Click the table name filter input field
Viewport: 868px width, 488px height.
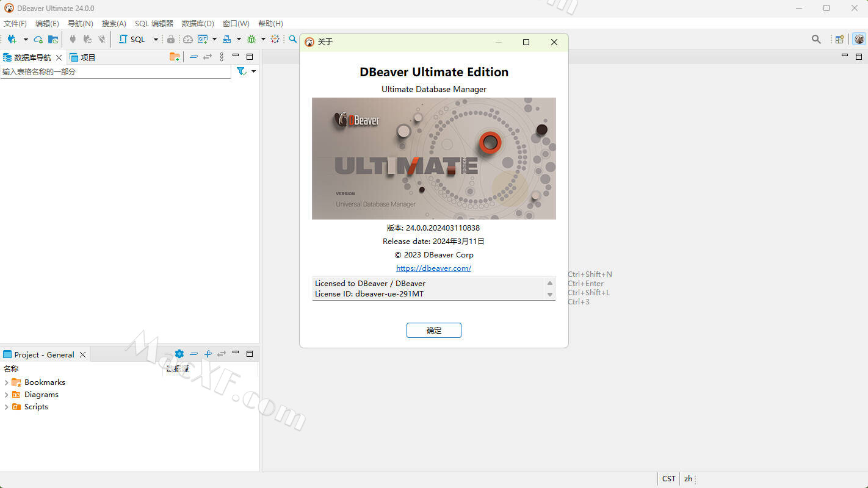115,71
